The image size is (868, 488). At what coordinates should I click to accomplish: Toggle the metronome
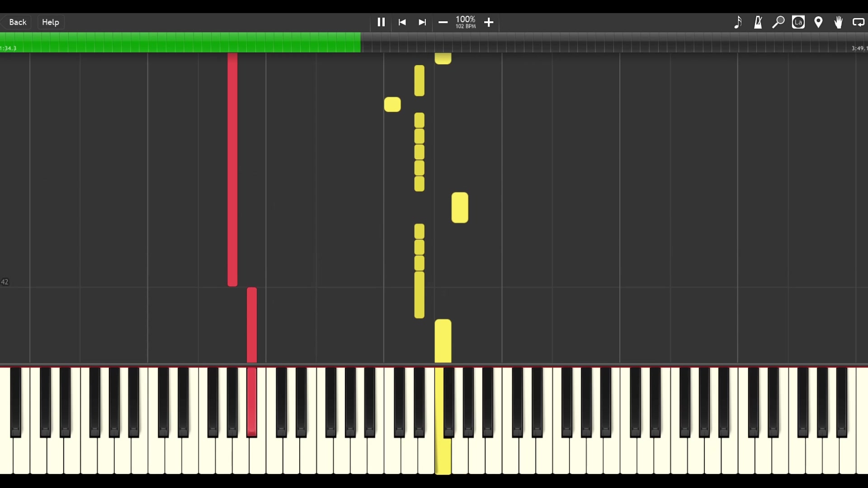(758, 22)
